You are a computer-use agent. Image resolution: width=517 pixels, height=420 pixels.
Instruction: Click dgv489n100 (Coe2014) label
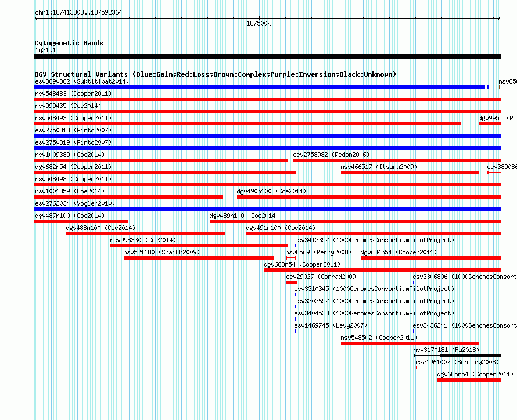pyautogui.click(x=244, y=216)
